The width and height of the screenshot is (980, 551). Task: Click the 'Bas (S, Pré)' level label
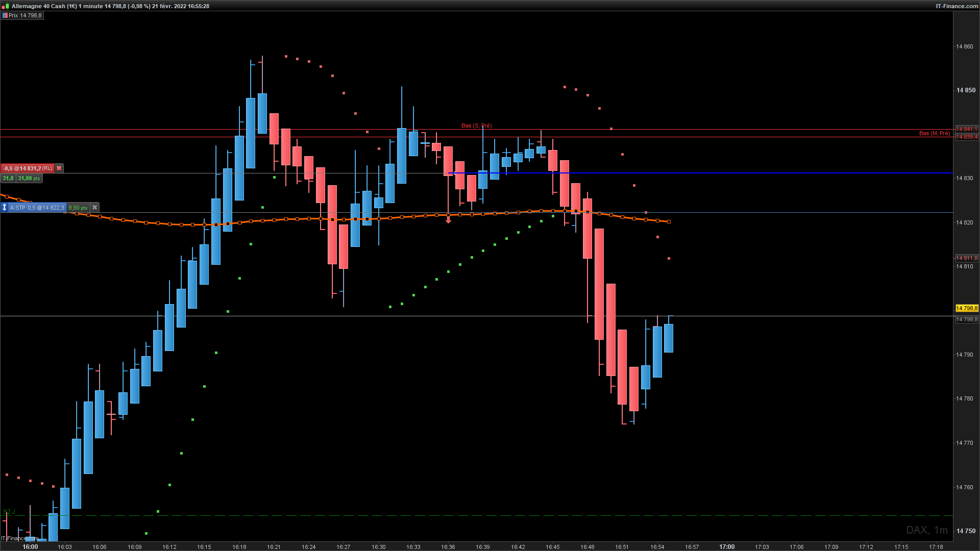[x=476, y=126]
